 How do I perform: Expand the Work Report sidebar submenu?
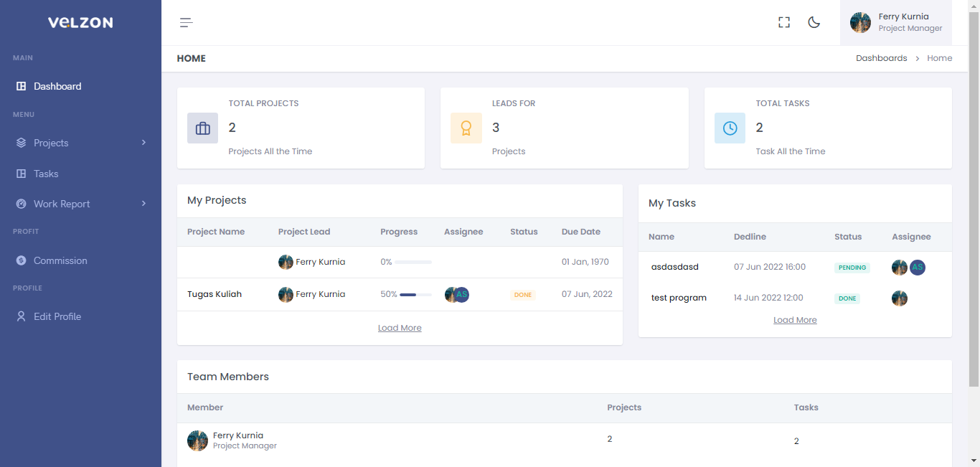click(x=143, y=204)
